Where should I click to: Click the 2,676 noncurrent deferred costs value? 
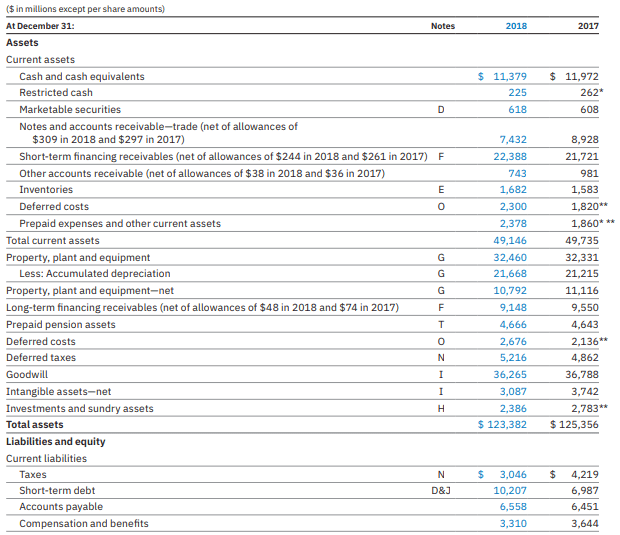pyautogui.click(x=513, y=342)
